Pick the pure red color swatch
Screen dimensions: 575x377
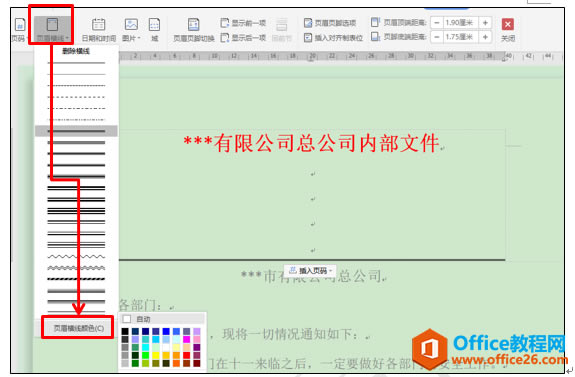click(x=187, y=355)
